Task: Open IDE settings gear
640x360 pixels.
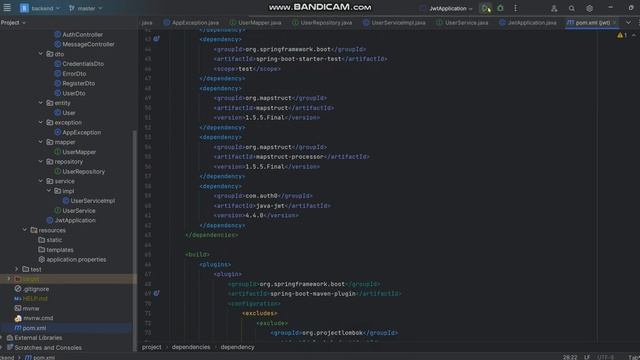Action: point(589,8)
